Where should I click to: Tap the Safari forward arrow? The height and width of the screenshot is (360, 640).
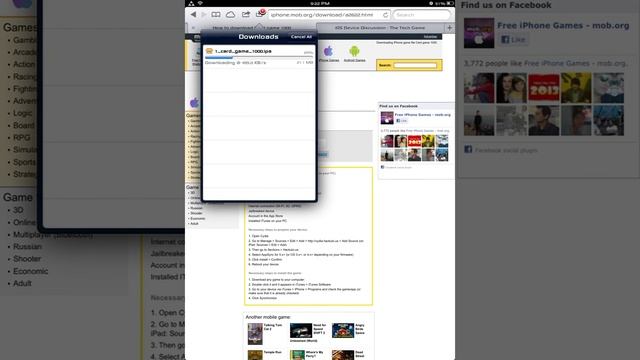[x=204, y=15]
